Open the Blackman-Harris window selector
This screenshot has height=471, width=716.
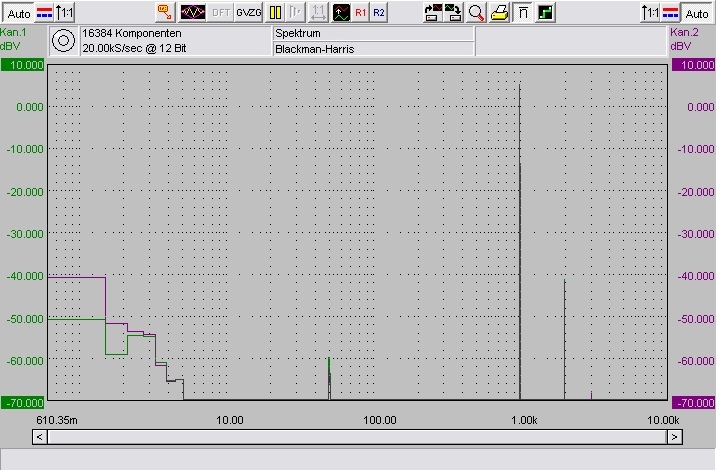[372, 48]
